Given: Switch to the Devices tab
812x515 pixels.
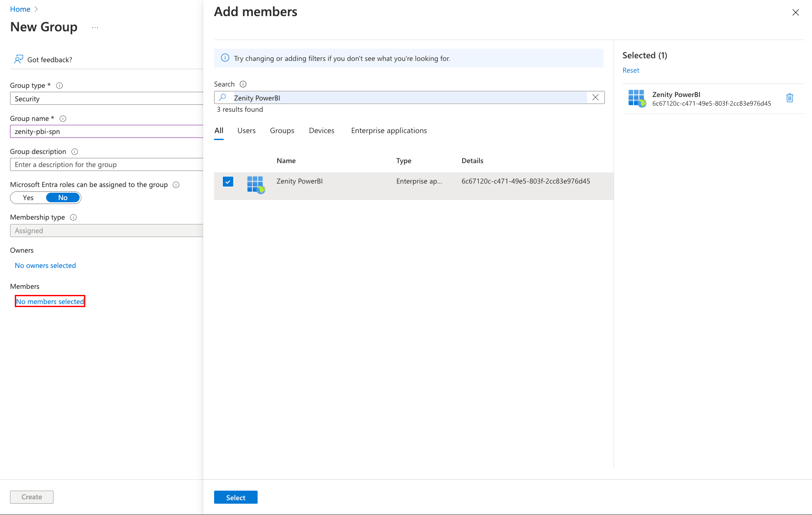Looking at the screenshot, I should (x=322, y=130).
